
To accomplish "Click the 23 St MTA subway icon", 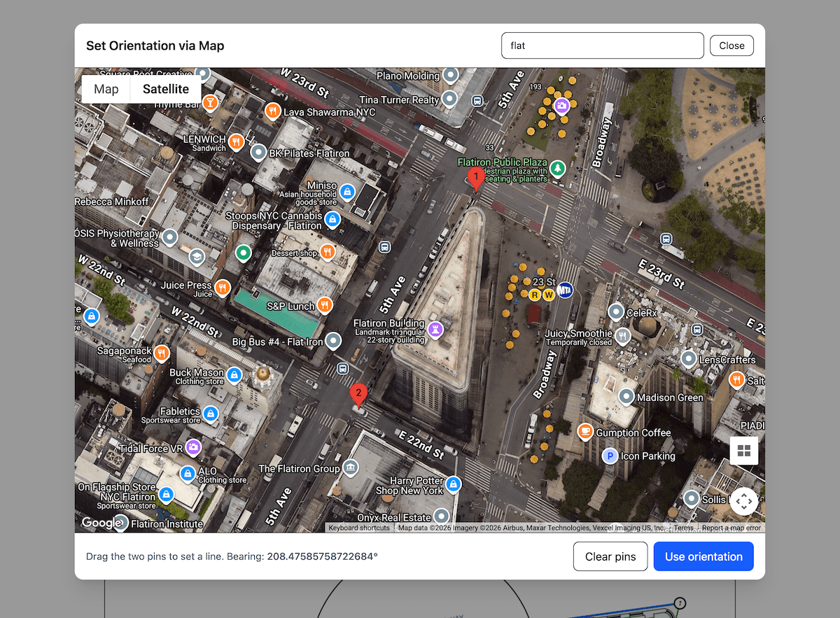I will click(x=565, y=289).
